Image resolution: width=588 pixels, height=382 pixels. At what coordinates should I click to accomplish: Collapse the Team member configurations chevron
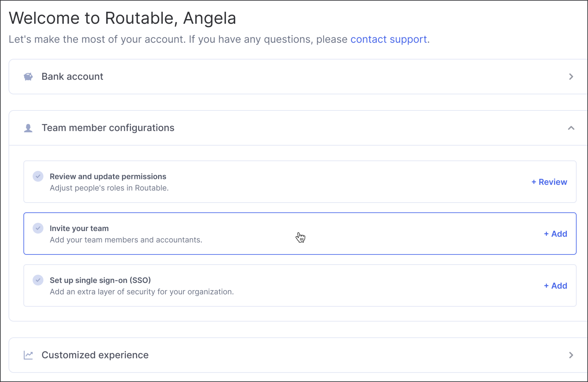[571, 128]
